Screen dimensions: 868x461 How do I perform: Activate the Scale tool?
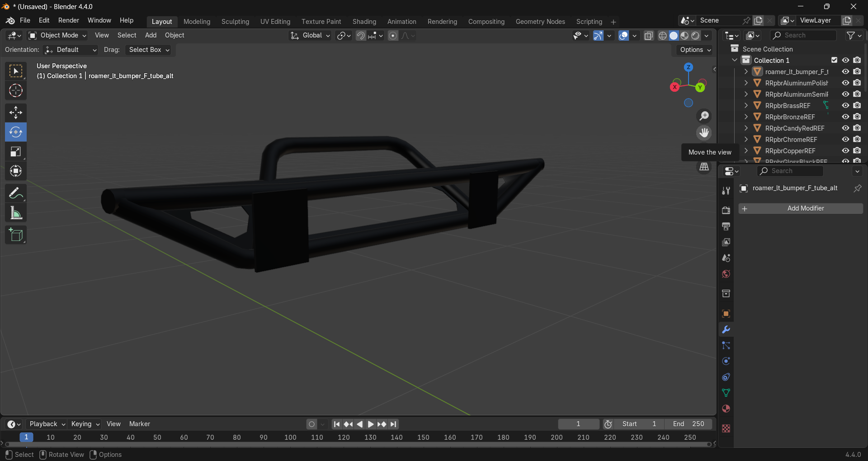[x=16, y=152]
